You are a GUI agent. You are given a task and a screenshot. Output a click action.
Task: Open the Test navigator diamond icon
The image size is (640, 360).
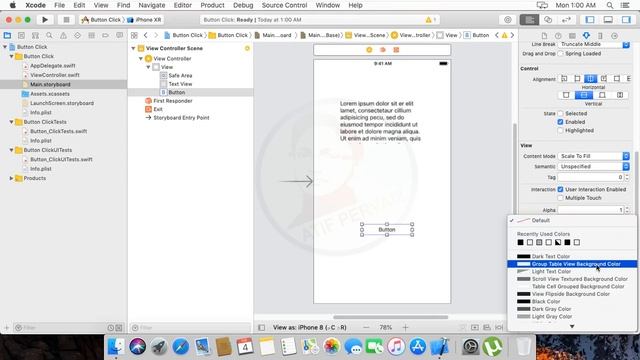pos(78,36)
